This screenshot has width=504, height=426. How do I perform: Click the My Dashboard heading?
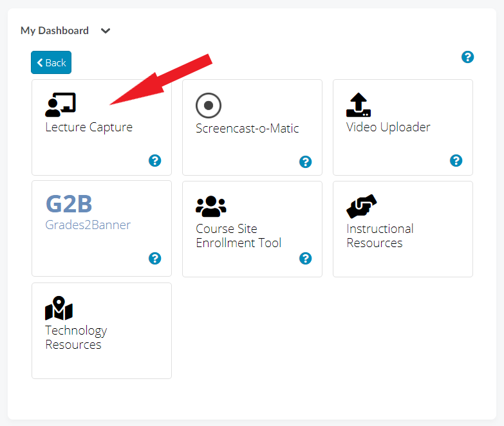tap(55, 30)
